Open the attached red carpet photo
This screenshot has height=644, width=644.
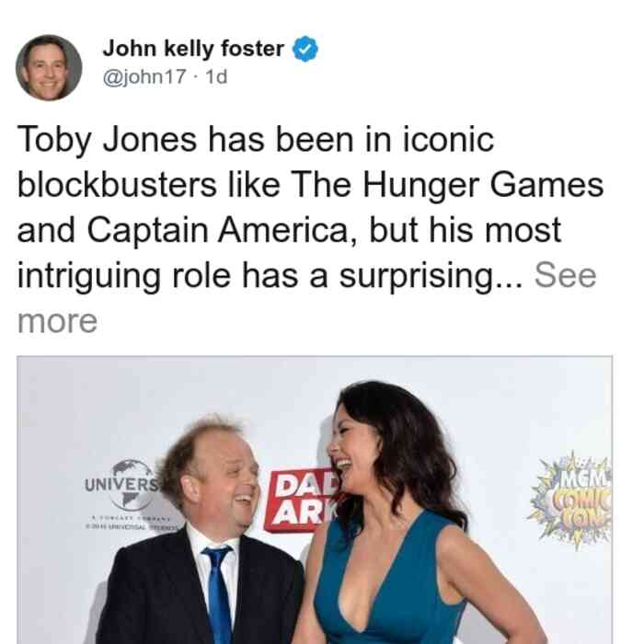[315, 500]
